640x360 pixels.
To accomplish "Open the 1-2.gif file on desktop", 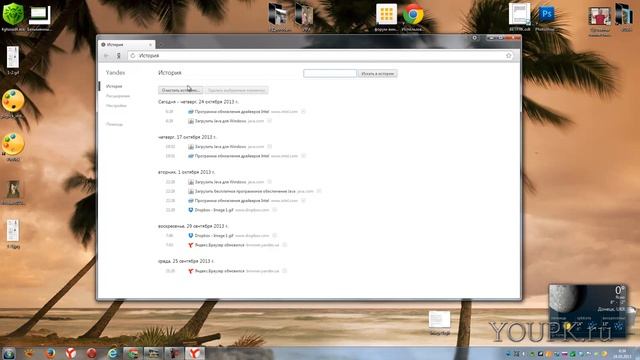I will click(x=13, y=60).
